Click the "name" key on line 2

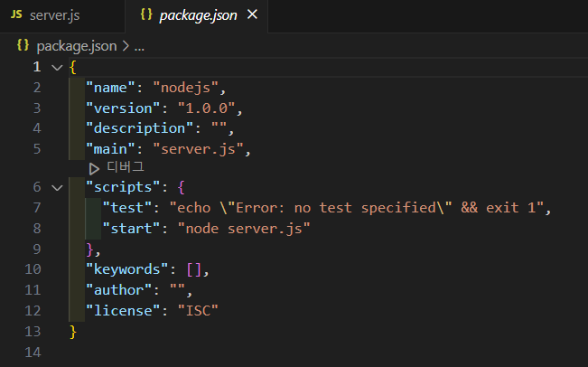pyautogui.click(x=110, y=88)
